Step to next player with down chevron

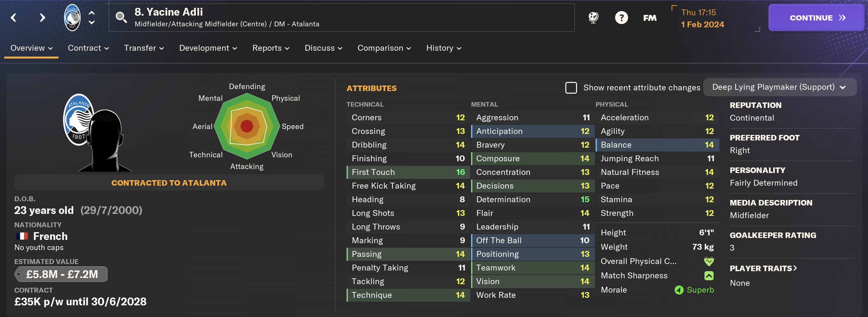92,22
